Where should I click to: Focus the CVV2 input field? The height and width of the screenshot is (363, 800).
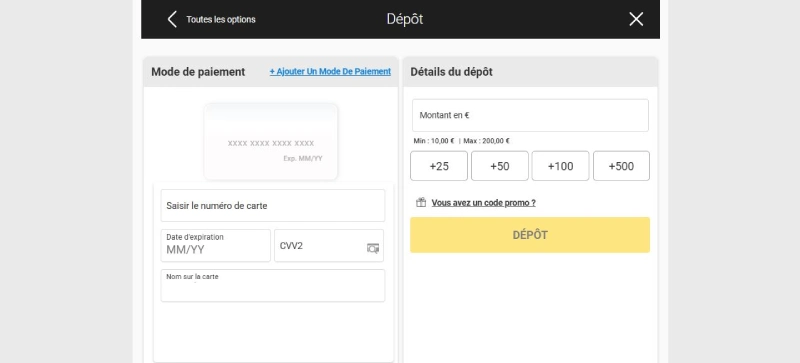(329, 246)
